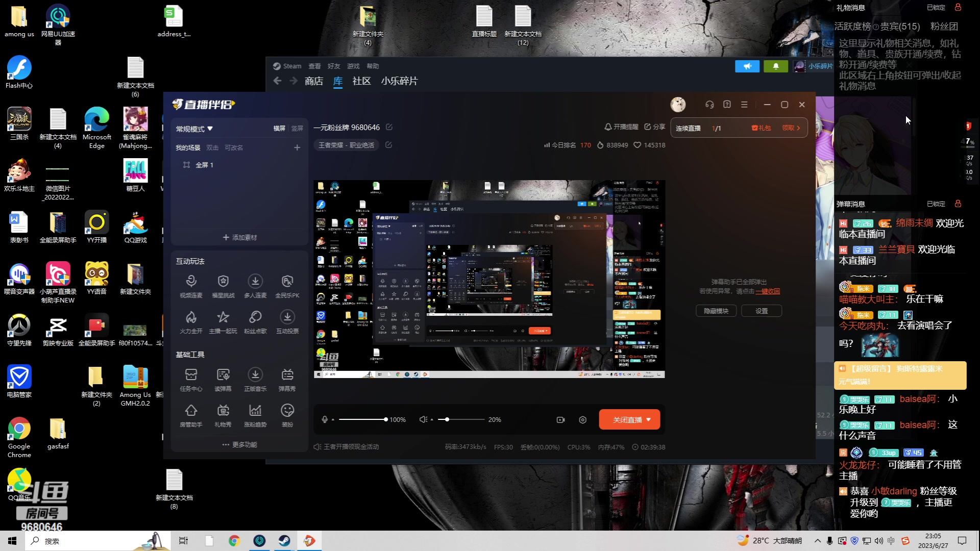This screenshot has width=980, height=551.
Task: Open the 好友 menu in Steam
Action: coord(334,66)
